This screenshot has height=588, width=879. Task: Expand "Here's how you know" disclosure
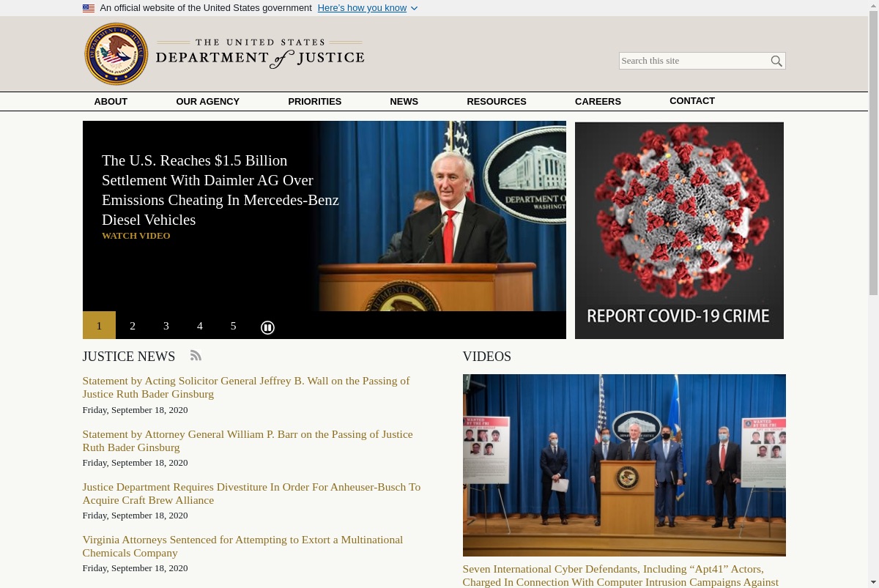(368, 8)
